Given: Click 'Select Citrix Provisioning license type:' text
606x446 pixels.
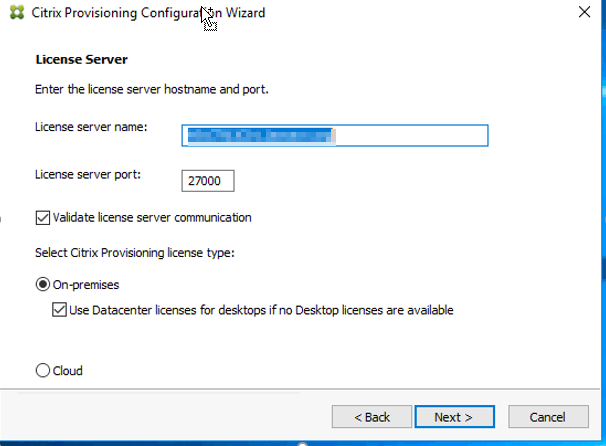Looking at the screenshot, I should tap(135, 253).
